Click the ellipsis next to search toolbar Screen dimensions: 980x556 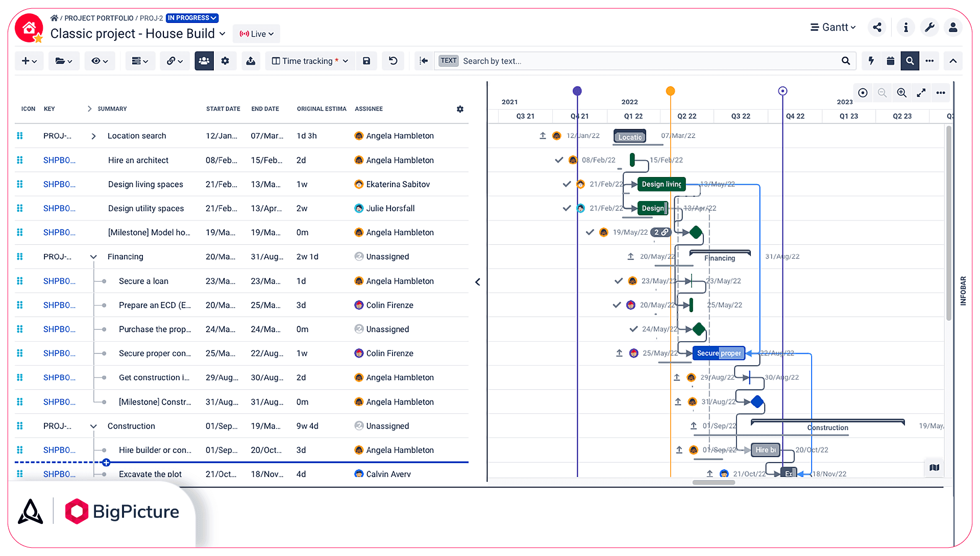pyautogui.click(x=929, y=61)
